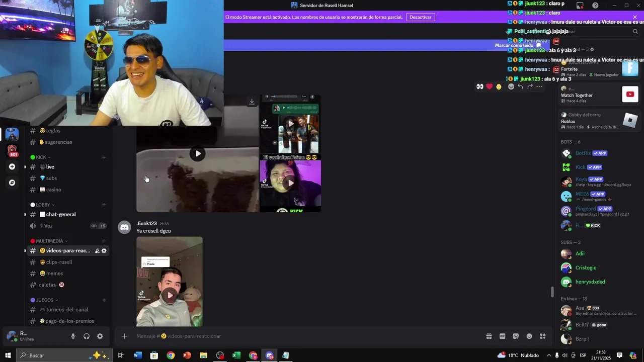Open the sticker picker
Viewport: 644px width, 362px height.
[516, 336]
